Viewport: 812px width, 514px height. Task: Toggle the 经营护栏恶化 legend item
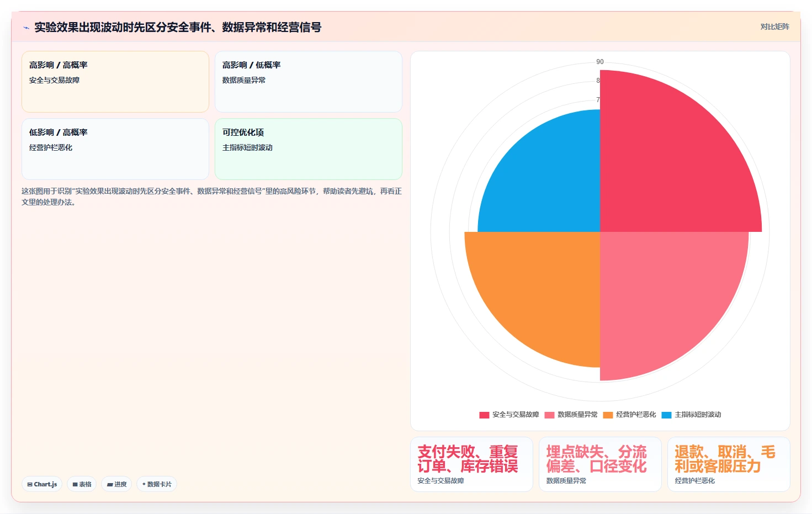[629, 415]
